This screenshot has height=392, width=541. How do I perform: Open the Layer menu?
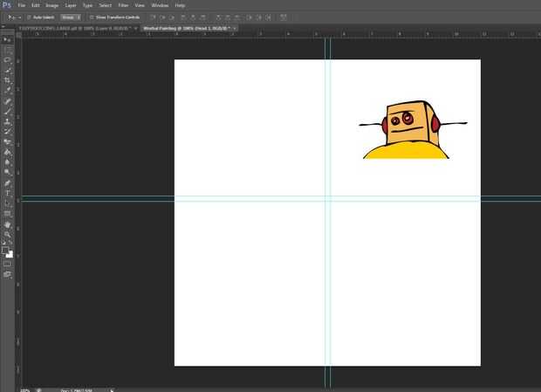click(x=71, y=5)
